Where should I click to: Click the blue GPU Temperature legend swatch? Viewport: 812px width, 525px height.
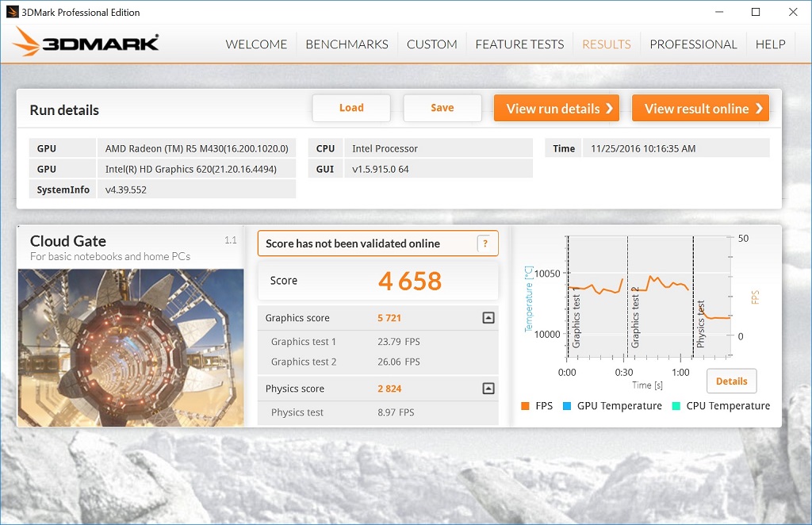coord(567,406)
